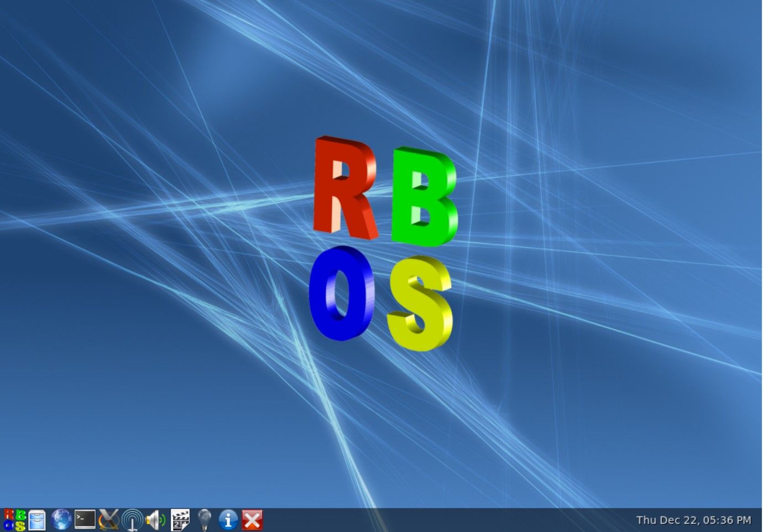Click the large green B letter
This screenshot has height=532, width=763.
pos(424,196)
